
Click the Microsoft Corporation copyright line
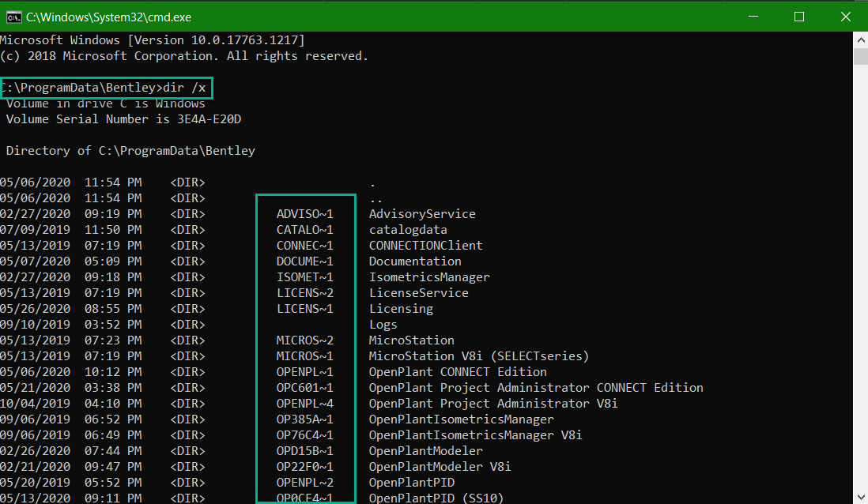point(184,56)
